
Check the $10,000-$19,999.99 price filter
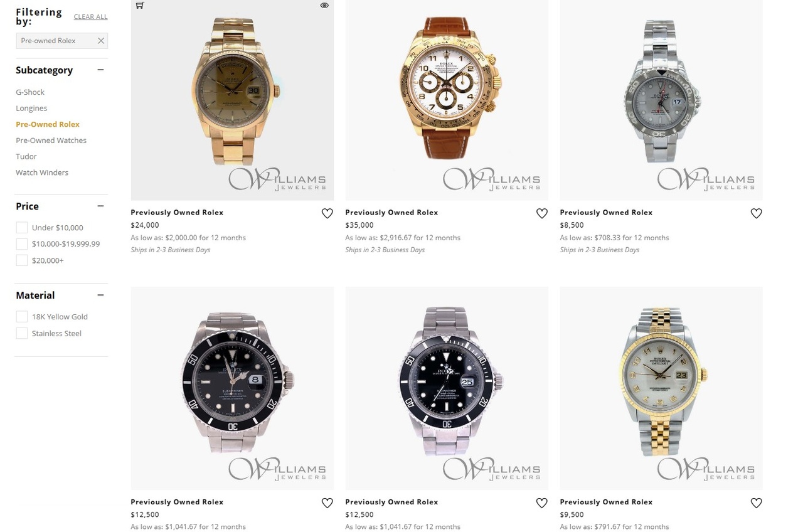tap(22, 244)
